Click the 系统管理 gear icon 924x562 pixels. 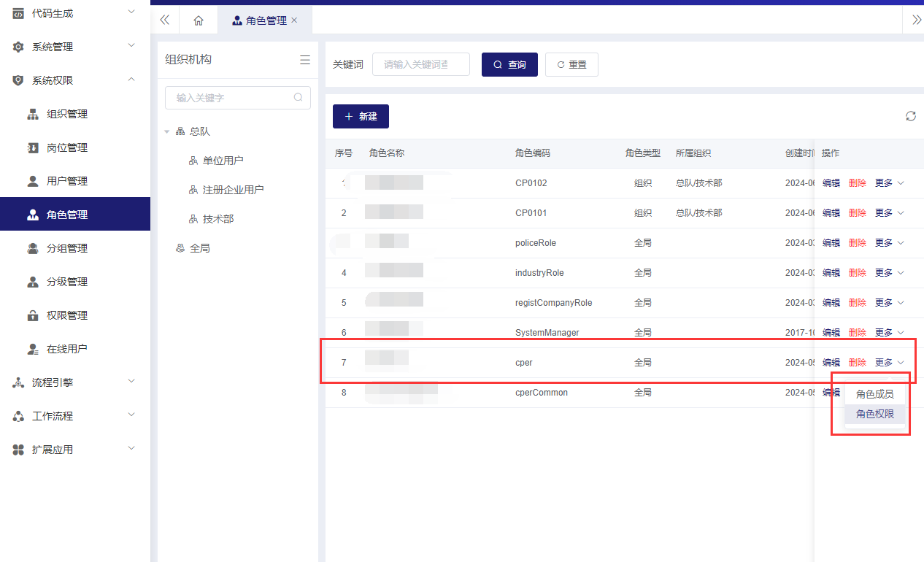(19, 47)
